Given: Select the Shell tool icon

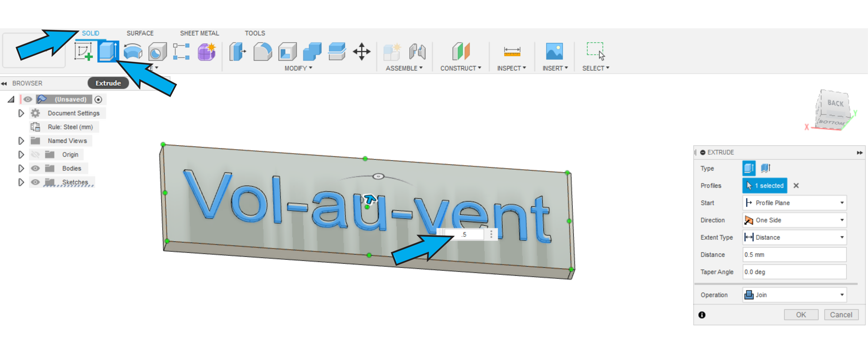Looking at the screenshot, I should point(287,52).
